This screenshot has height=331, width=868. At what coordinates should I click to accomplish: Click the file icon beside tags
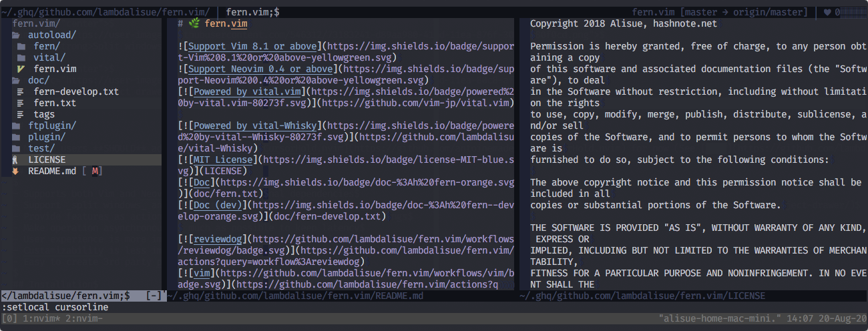pos(21,114)
